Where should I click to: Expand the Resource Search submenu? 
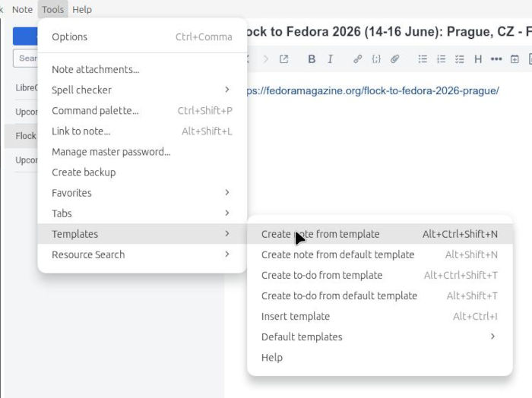(141, 255)
